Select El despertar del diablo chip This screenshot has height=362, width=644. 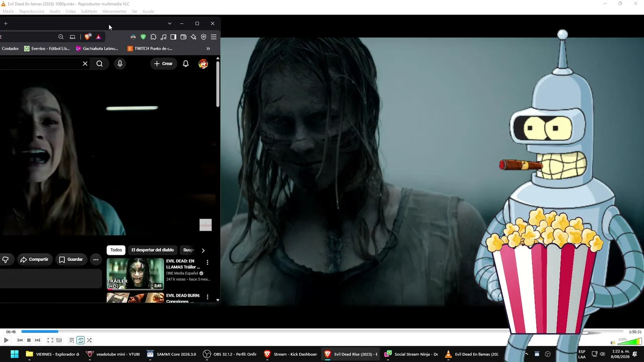pos(152,250)
